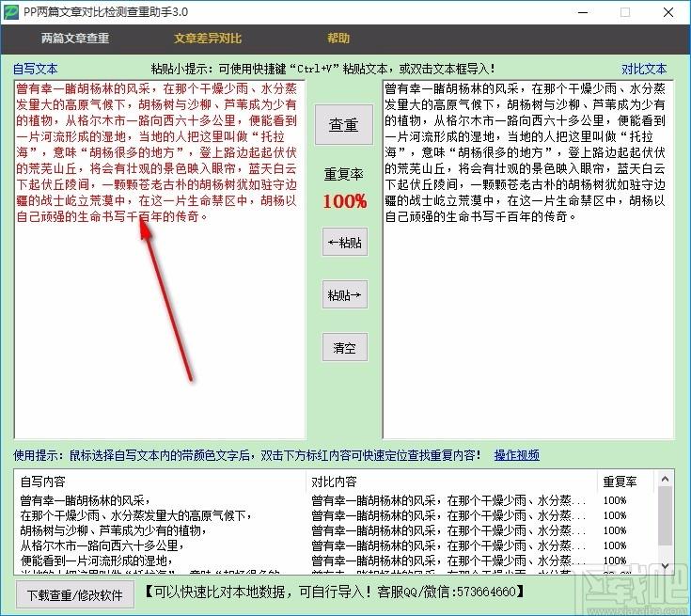This screenshot has height=616, width=691.
Task: Click the results list scroll down arrow
Action: point(666,566)
